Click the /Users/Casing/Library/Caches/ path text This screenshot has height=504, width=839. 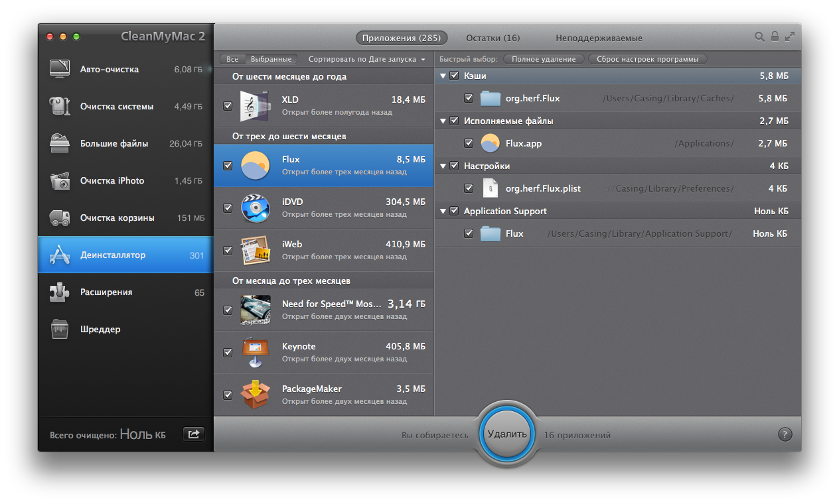pos(668,98)
